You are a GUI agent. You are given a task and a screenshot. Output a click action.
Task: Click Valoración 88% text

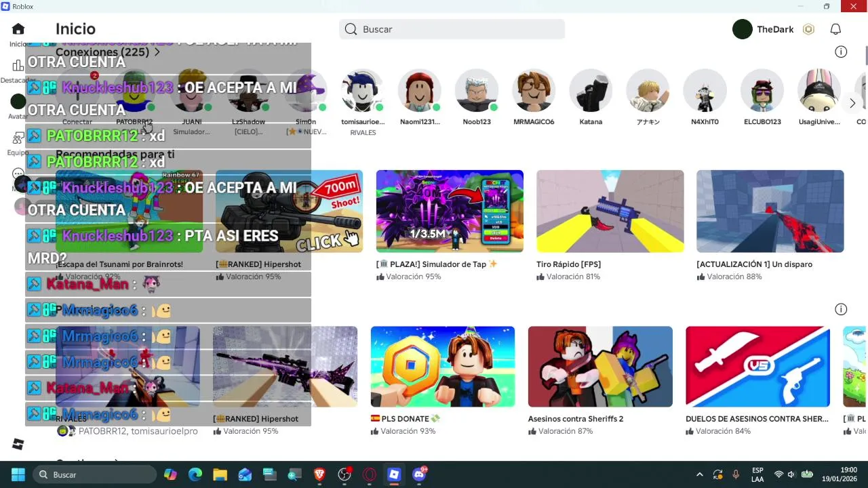[x=735, y=277]
